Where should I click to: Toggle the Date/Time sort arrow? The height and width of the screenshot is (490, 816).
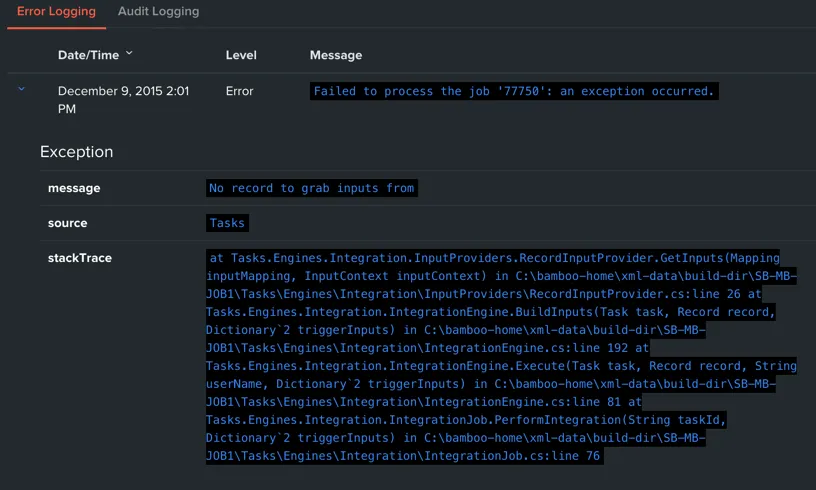[129, 53]
